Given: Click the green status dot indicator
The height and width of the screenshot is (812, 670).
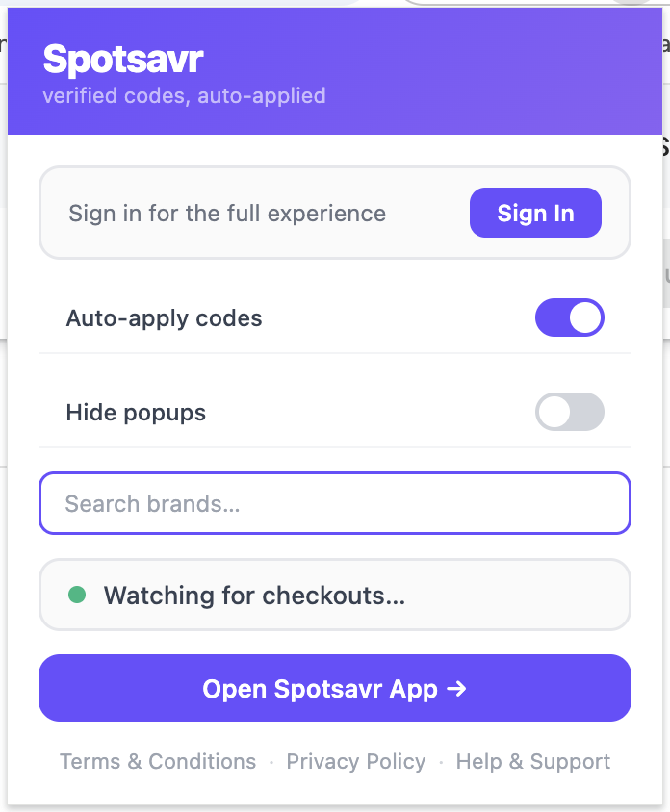Looking at the screenshot, I should pyautogui.click(x=77, y=596).
